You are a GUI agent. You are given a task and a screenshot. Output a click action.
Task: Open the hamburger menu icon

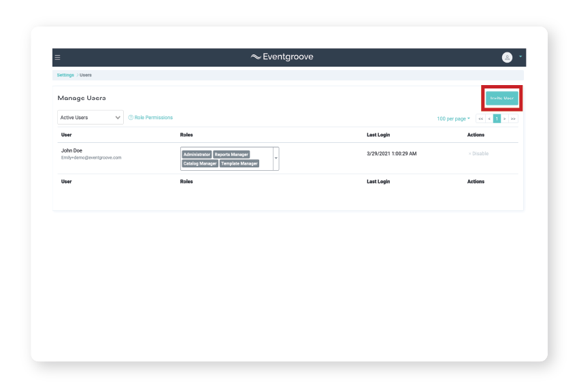(58, 58)
